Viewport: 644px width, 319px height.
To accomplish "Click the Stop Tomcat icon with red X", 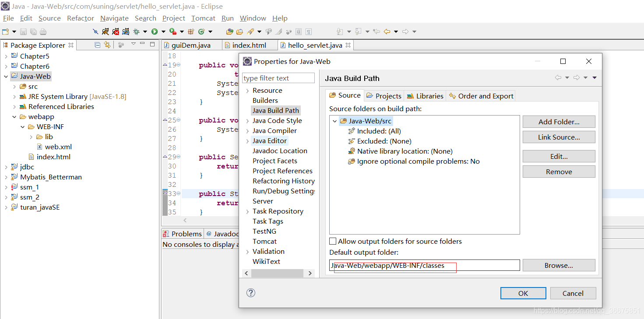I will point(116,32).
